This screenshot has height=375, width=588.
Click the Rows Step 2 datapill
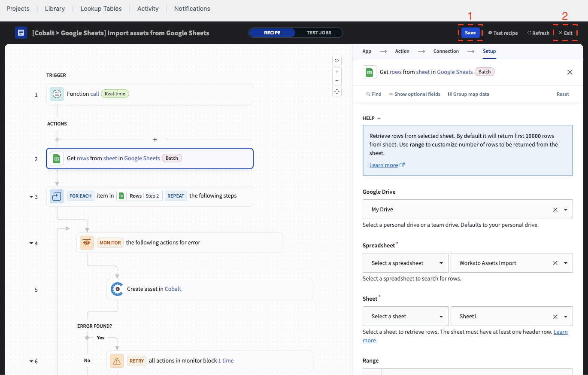[x=139, y=196]
